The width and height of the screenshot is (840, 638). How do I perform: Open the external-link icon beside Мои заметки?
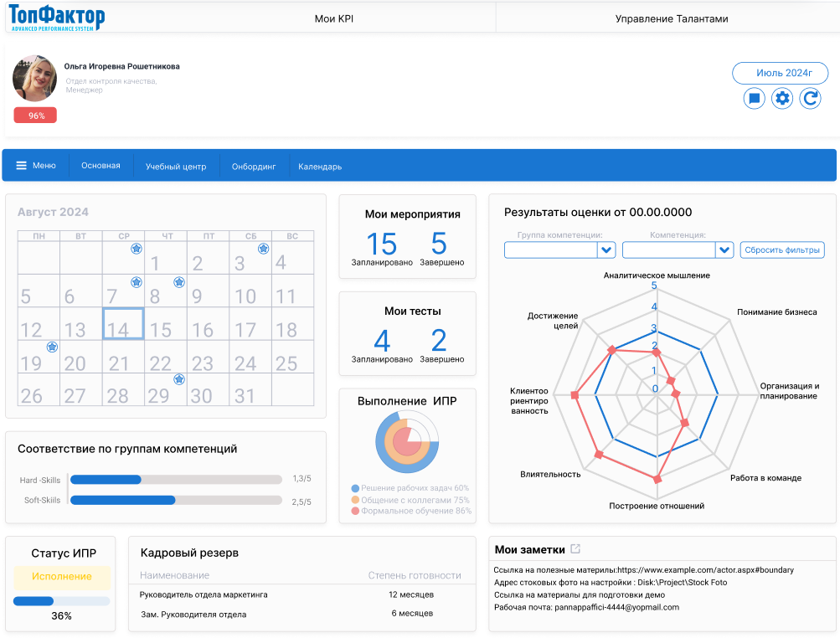(575, 548)
